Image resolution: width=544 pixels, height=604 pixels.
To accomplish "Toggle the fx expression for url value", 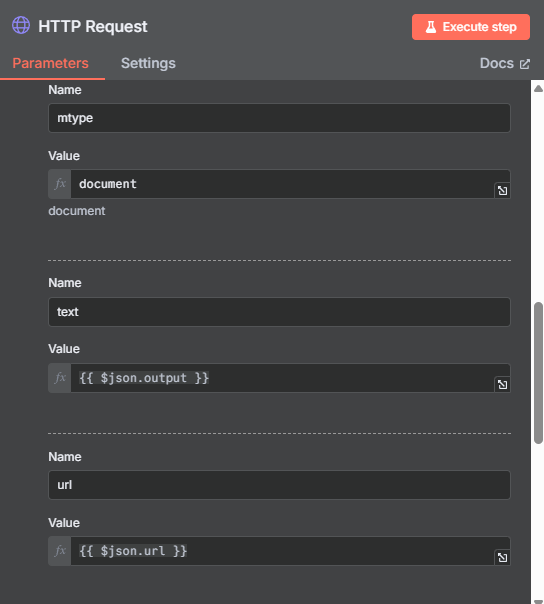I will click(x=60, y=551).
